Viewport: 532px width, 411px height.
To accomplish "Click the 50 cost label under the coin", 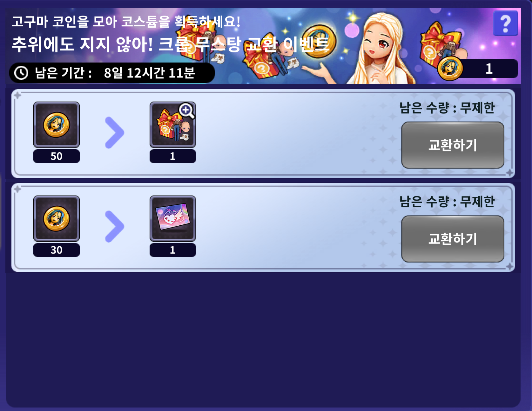I will (x=57, y=156).
